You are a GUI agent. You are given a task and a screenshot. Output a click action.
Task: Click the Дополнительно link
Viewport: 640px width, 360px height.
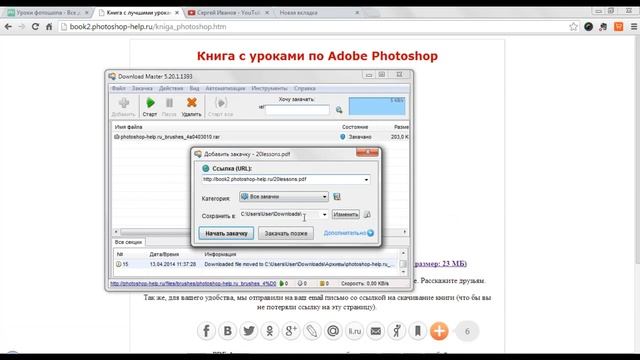point(344,233)
